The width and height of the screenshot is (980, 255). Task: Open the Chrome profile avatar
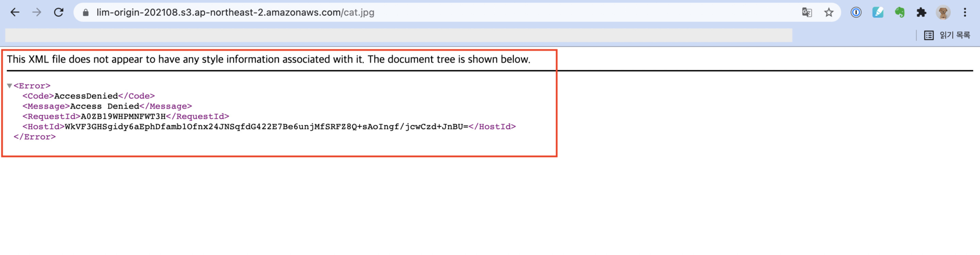tap(943, 12)
